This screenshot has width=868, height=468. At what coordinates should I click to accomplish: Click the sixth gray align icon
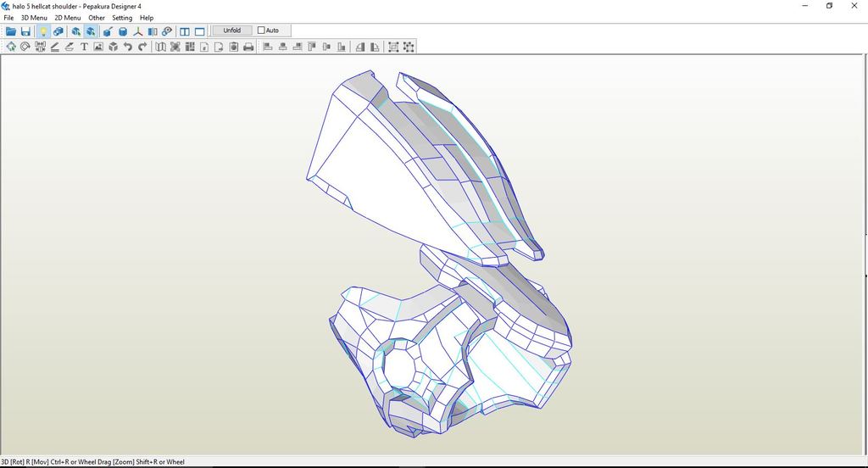(342, 47)
